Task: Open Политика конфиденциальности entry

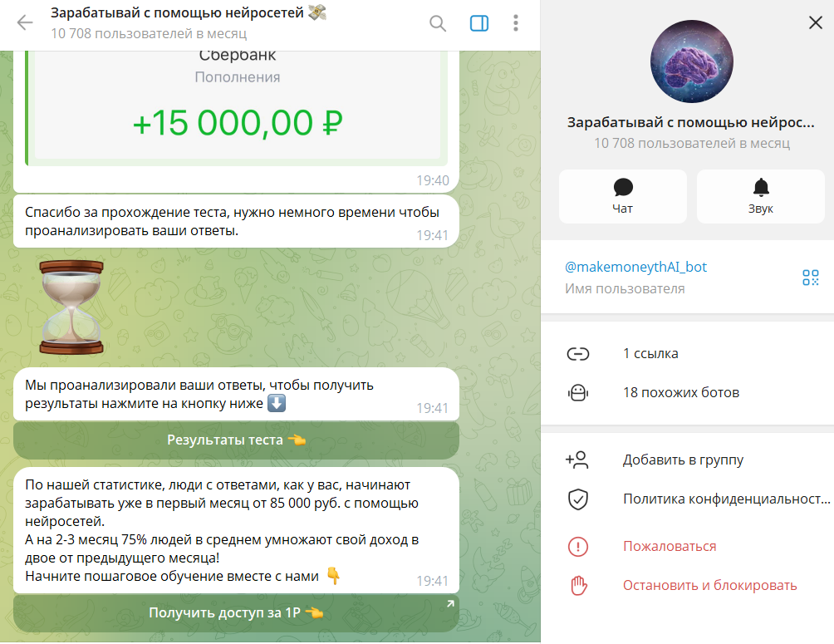Action: tap(687, 499)
